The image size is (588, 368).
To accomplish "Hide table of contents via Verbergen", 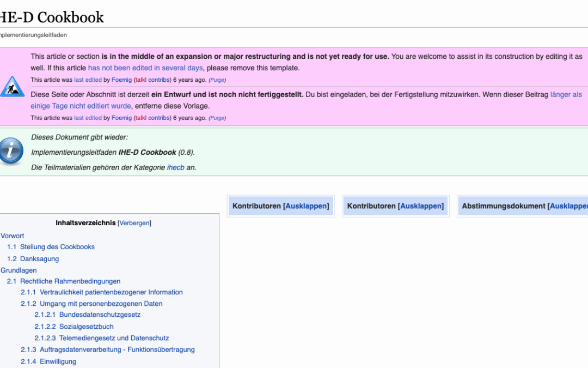I will pos(134,223).
